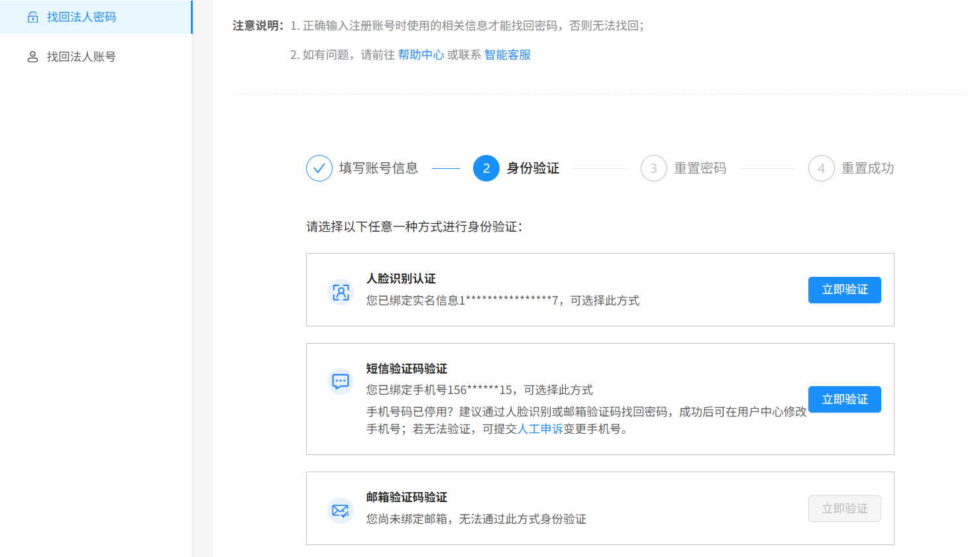
Task: Click the step 4 circle for 重置成功
Action: point(821,168)
